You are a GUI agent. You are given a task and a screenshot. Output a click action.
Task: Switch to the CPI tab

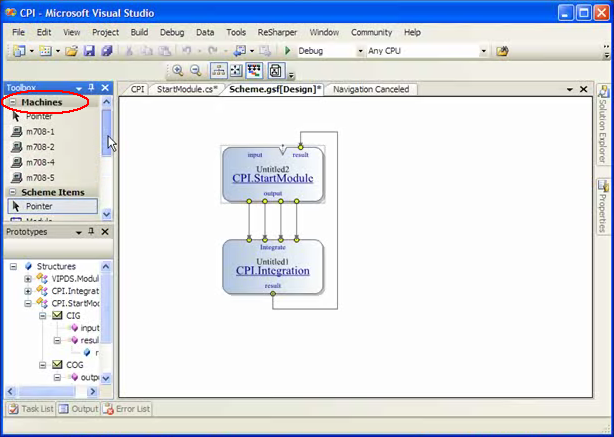coord(137,89)
